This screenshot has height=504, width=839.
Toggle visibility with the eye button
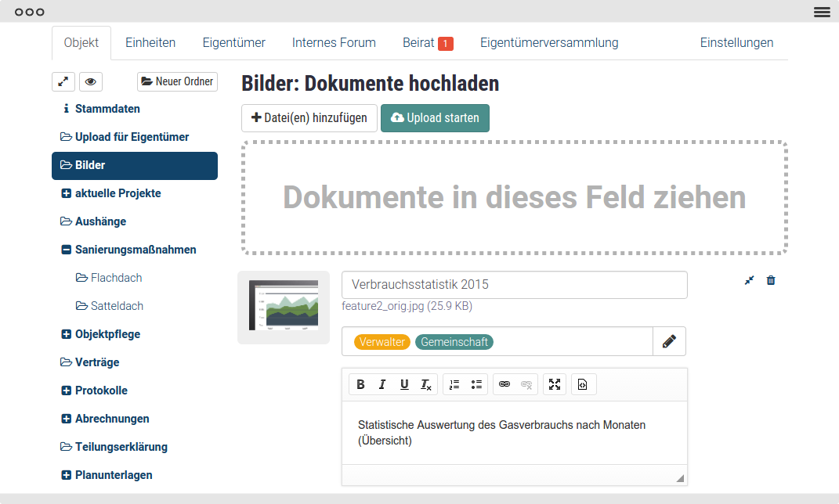point(91,82)
